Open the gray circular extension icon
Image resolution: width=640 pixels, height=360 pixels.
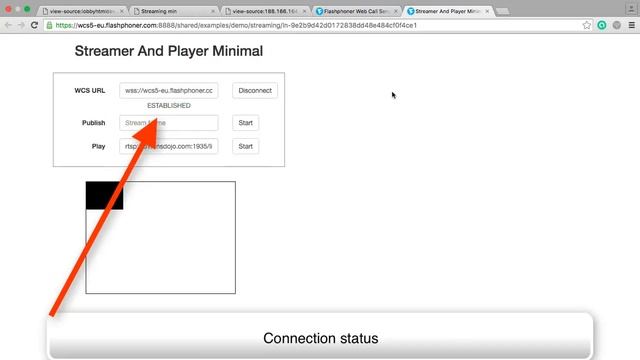point(617,25)
